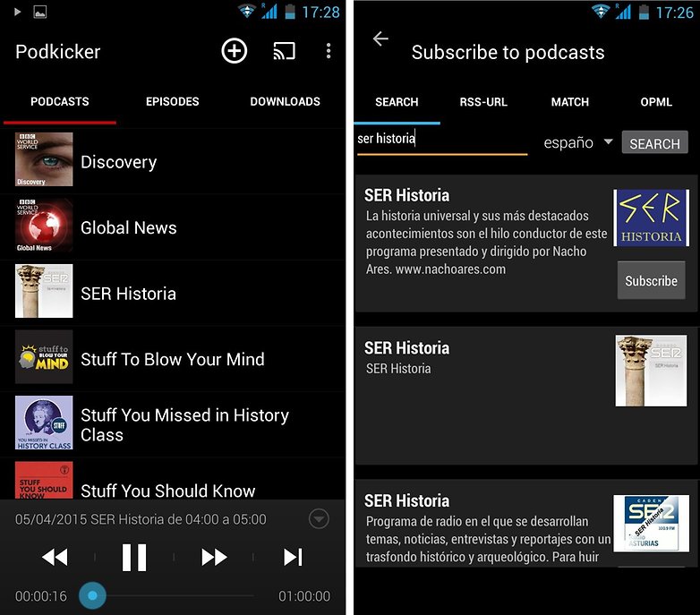Tap the status bar play notification icon

(x=17, y=12)
